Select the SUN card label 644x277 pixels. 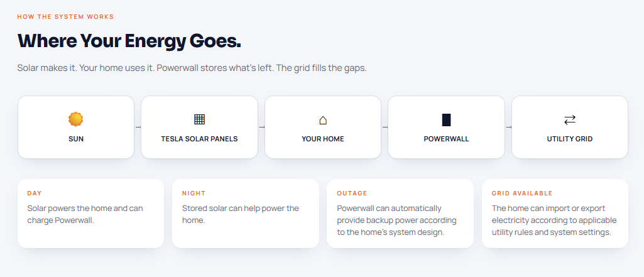tap(76, 139)
